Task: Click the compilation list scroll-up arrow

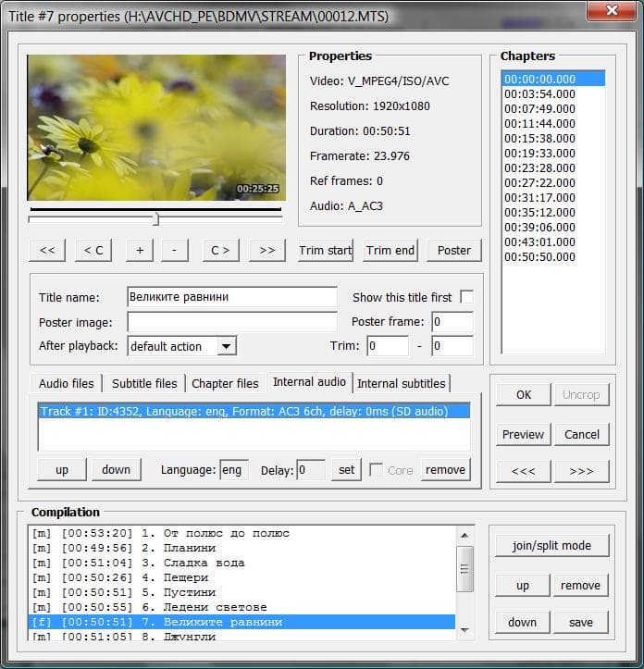Action: click(464, 536)
